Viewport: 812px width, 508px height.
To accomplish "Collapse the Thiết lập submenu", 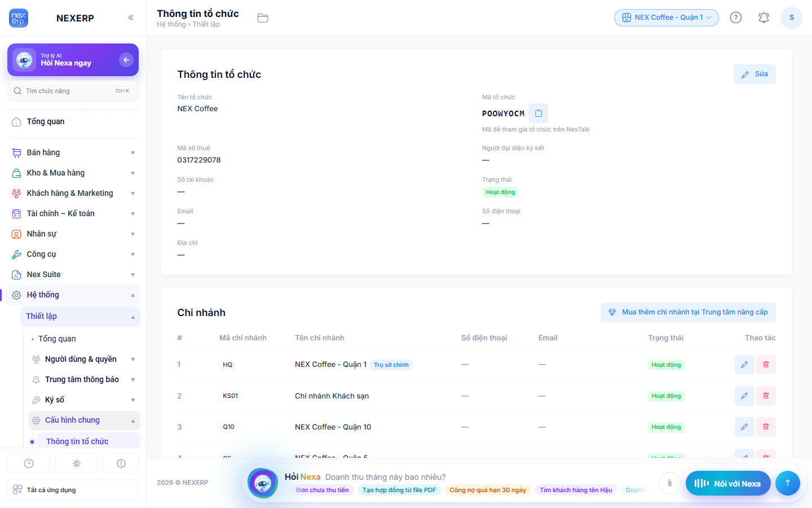I will (80, 316).
